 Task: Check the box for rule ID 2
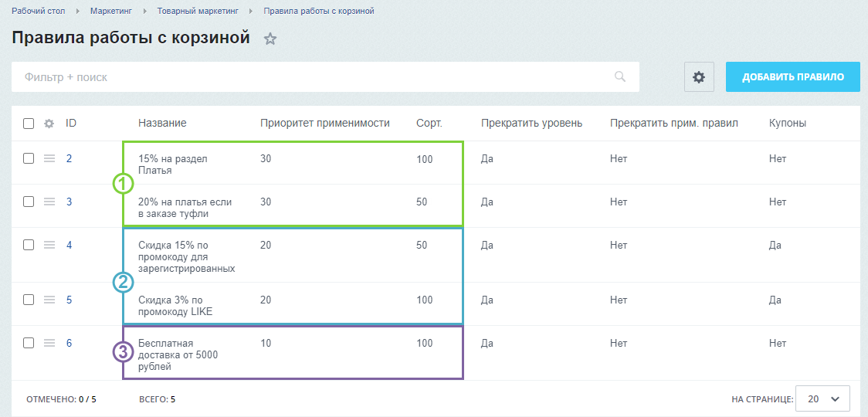point(29,158)
